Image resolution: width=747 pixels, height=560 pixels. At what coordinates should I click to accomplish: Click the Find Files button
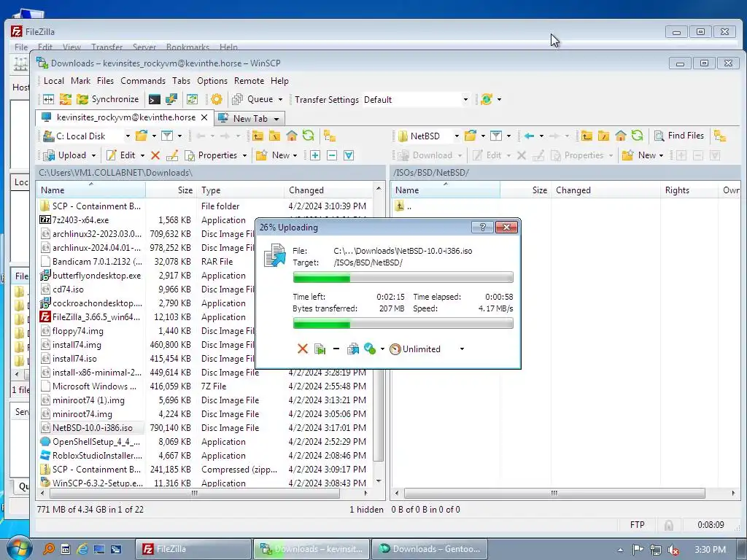point(679,136)
